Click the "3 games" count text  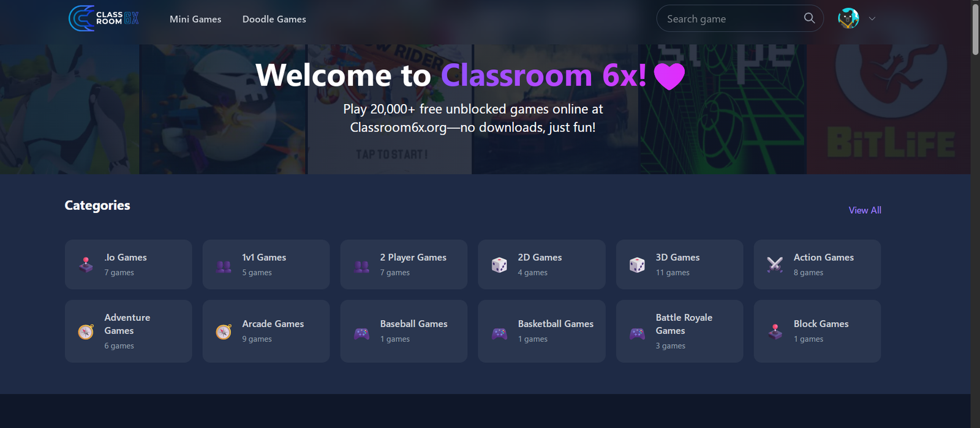(x=671, y=345)
